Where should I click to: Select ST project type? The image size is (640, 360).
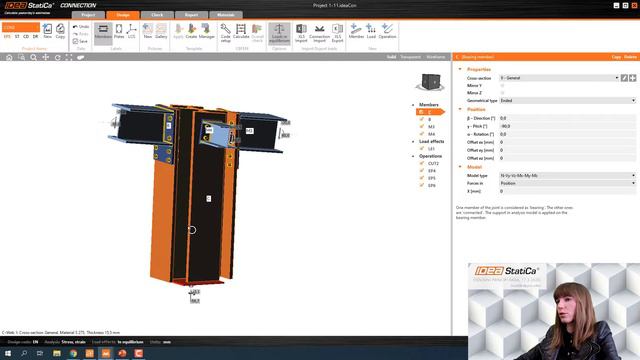(17, 37)
